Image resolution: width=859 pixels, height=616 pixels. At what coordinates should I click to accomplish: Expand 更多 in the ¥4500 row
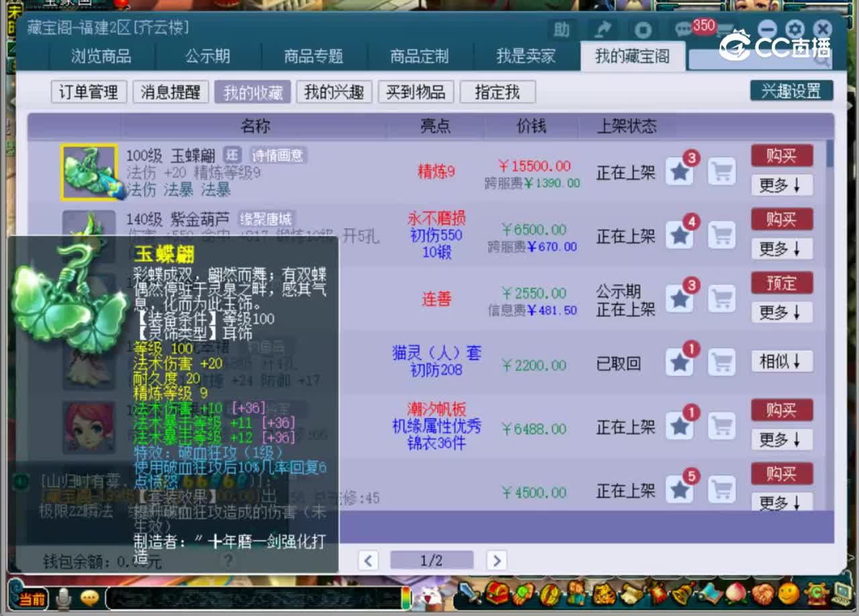[x=782, y=503]
